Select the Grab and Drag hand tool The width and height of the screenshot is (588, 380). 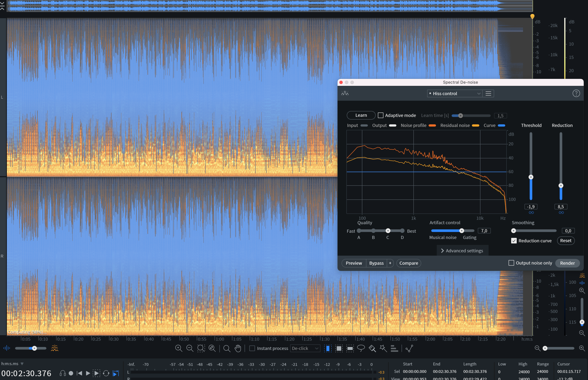point(238,348)
